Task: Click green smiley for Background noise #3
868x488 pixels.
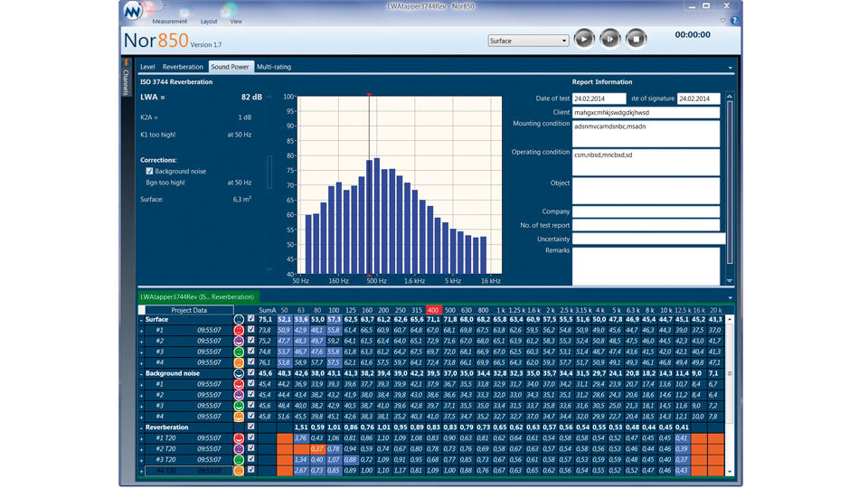Action: (239, 406)
